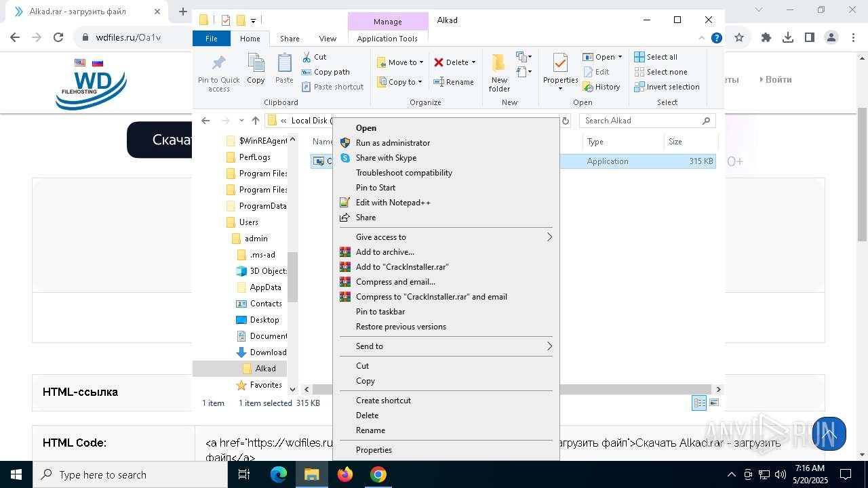
Task: Open the Application Tools tab
Action: coord(387,39)
